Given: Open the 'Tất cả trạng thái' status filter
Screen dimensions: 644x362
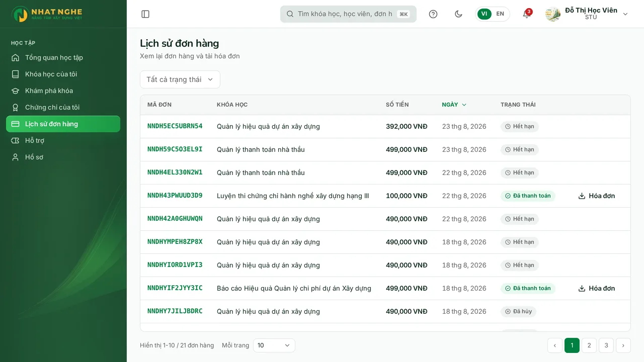Looking at the screenshot, I should [x=180, y=79].
